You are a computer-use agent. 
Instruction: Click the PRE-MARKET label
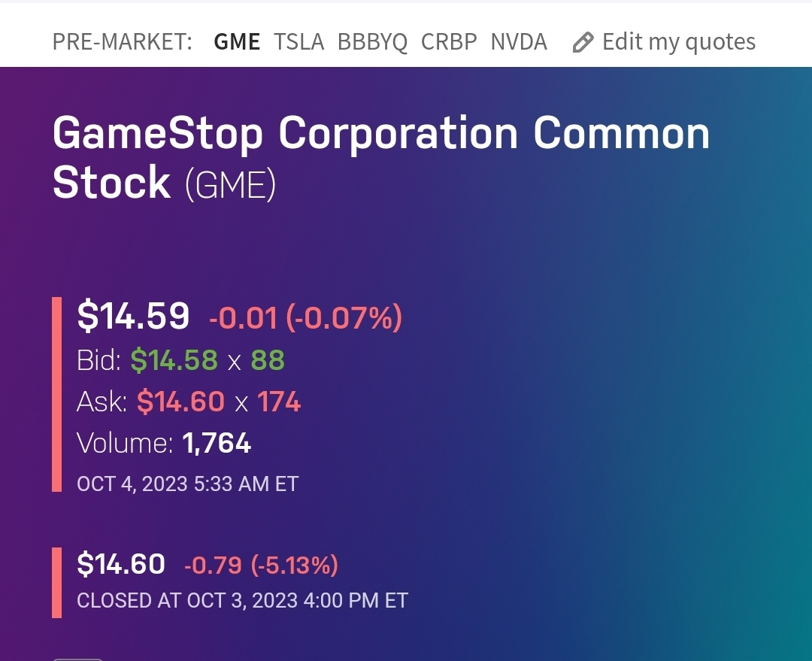123,42
